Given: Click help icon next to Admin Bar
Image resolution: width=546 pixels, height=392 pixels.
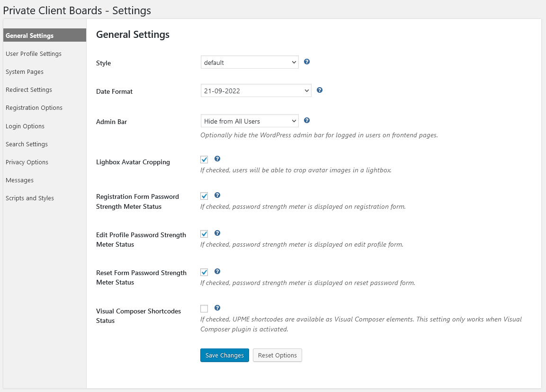Looking at the screenshot, I should (x=307, y=120).
